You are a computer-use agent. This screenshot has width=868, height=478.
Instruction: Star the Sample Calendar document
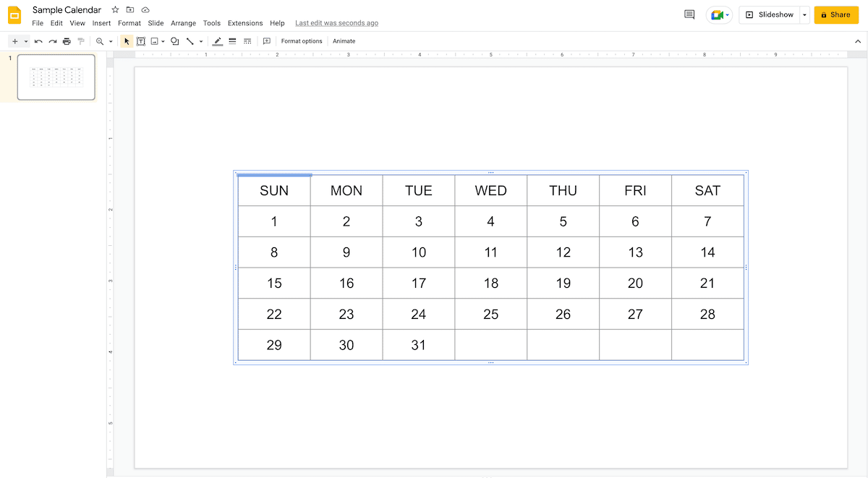[x=115, y=10]
